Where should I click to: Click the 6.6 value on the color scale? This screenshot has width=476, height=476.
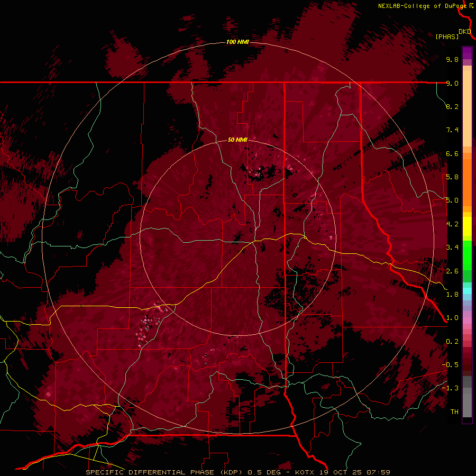(x=452, y=153)
